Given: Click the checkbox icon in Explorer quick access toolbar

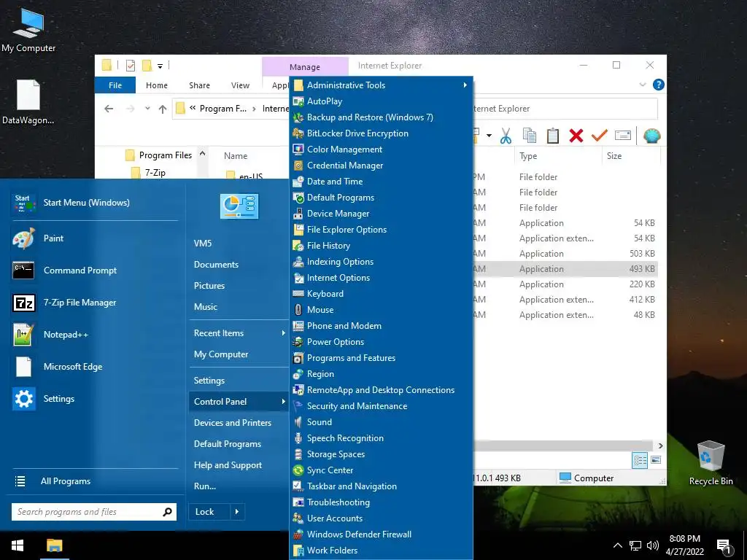Looking at the screenshot, I should click(130, 66).
